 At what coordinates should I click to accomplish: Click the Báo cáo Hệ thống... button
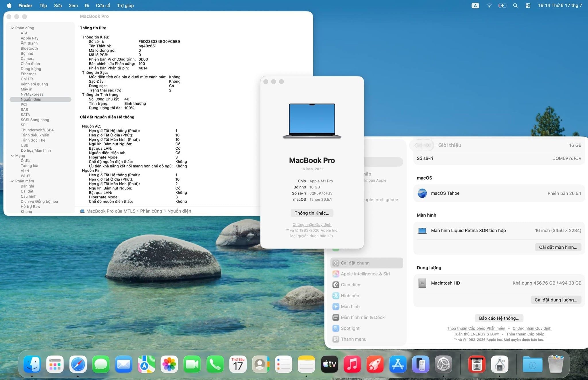[x=499, y=318]
